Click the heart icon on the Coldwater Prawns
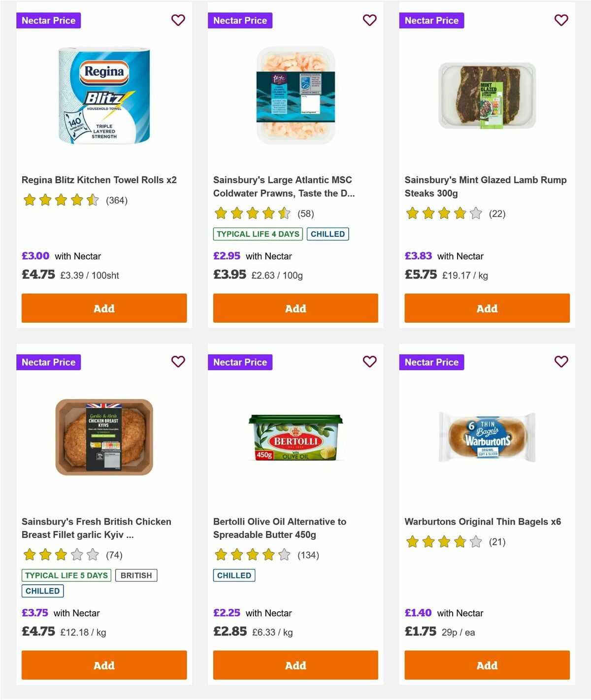This screenshot has width=591, height=700. [369, 20]
